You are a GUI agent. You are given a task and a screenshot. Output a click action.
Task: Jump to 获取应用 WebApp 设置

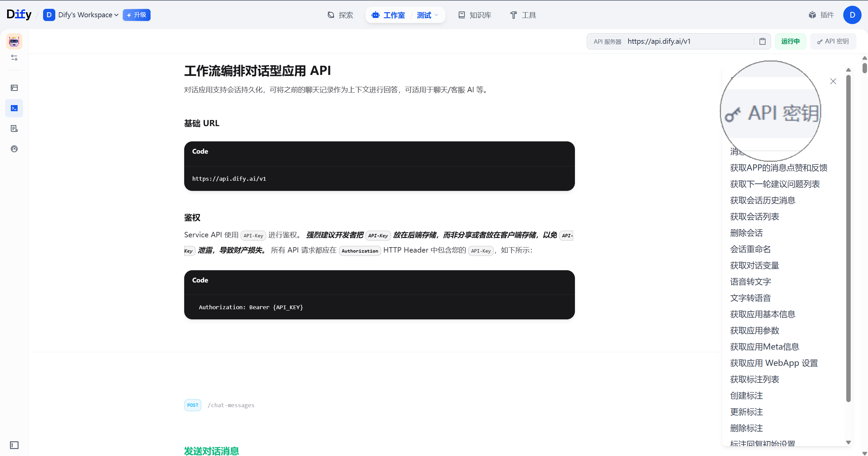coord(774,363)
